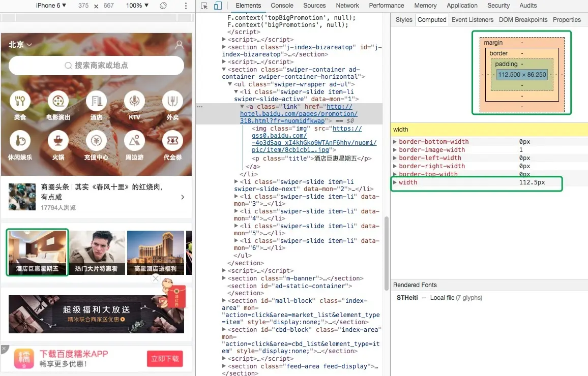Collapse the swiper-slide-active li node

(236, 92)
